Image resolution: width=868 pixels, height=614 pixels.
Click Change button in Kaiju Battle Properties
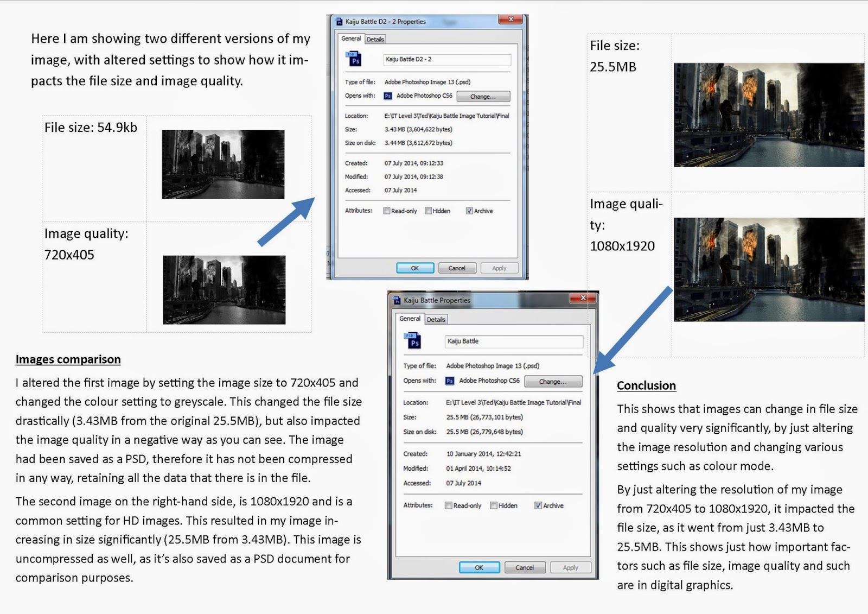(552, 382)
